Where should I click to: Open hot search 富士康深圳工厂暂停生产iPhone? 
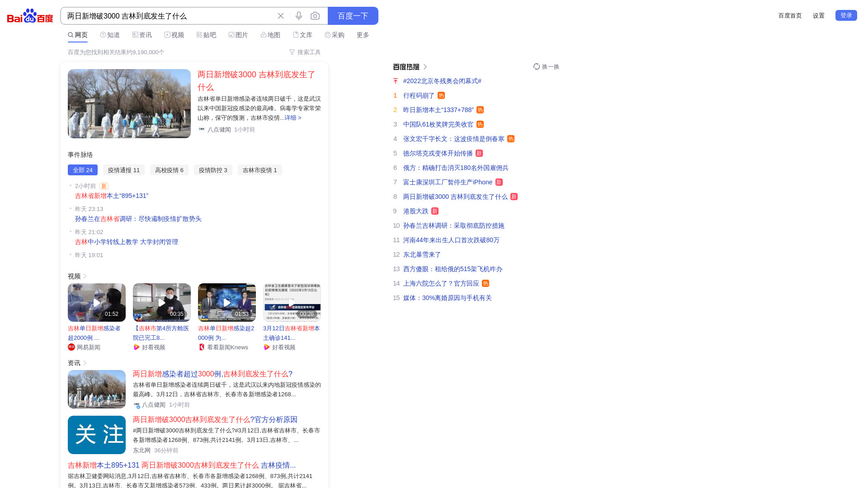coord(448,182)
